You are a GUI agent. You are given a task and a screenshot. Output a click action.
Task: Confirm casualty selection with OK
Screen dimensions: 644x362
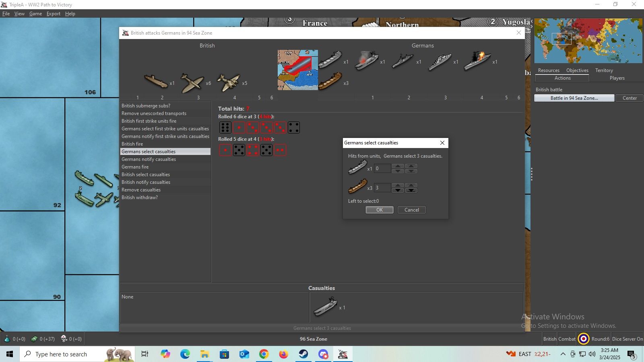tap(379, 210)
